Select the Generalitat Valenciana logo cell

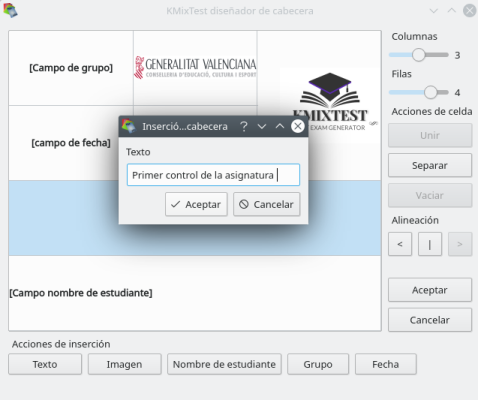pos(195,68)
